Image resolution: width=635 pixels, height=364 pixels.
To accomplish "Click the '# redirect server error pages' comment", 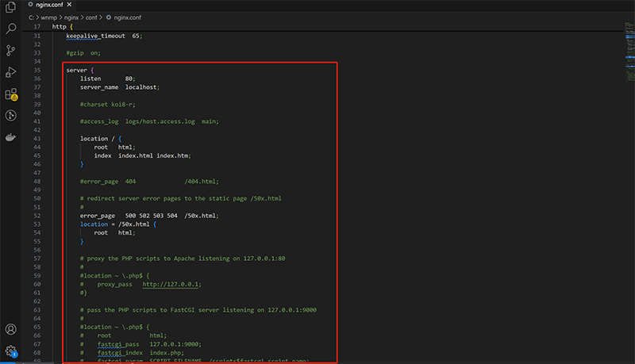I will [x=181, y=198].
